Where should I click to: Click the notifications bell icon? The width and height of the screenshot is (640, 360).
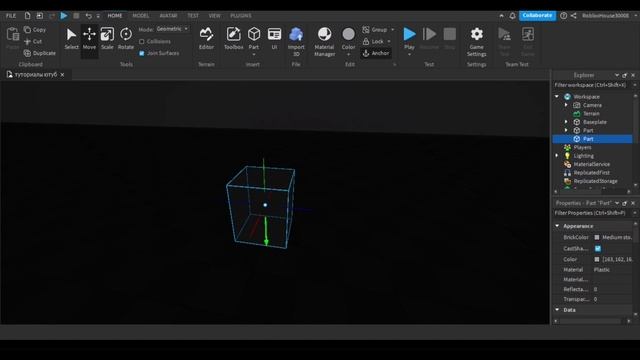tap(512, 16)
